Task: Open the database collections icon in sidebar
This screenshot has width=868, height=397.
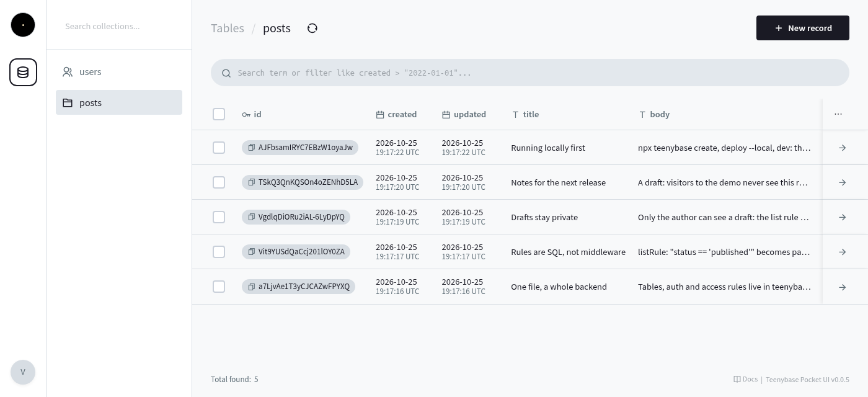Action: [23, 73]
